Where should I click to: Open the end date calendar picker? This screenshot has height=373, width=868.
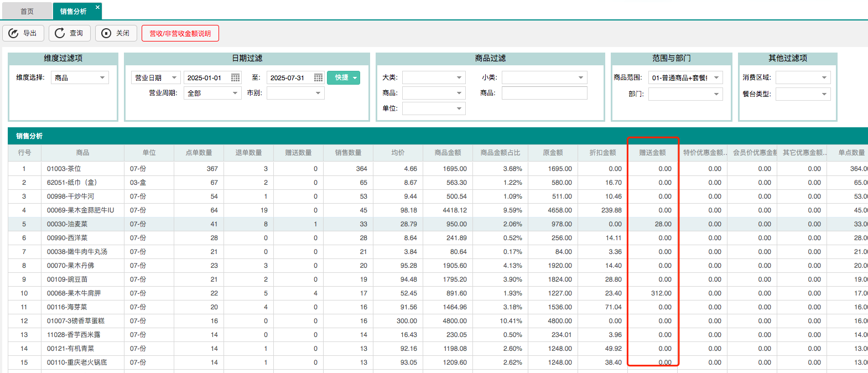pos(318,77)
